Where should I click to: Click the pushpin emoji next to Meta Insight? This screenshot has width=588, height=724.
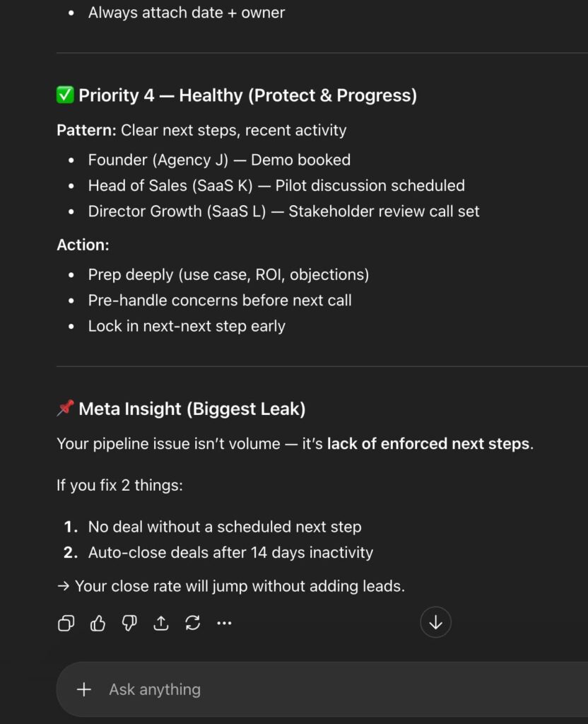pyautogui.click(x=65, y=408)
